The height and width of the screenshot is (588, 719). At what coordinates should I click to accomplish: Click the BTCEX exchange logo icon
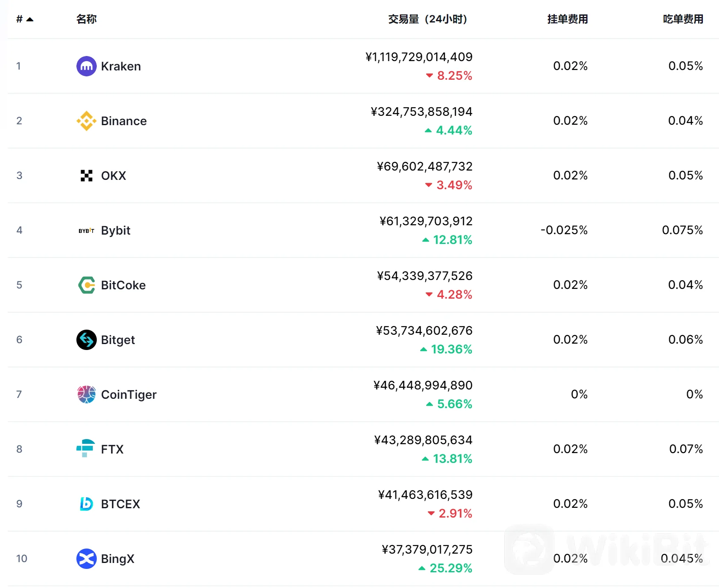[86, 504]
